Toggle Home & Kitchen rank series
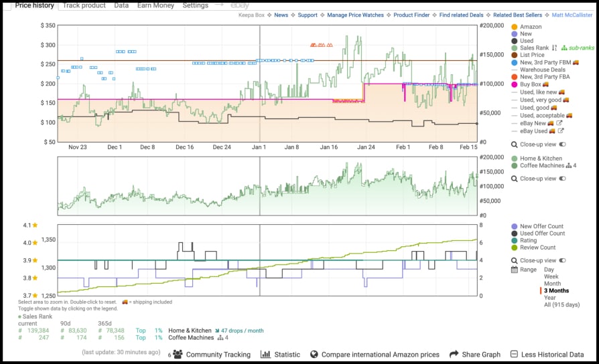Screen dimensions: 599x364 point(537,159)
